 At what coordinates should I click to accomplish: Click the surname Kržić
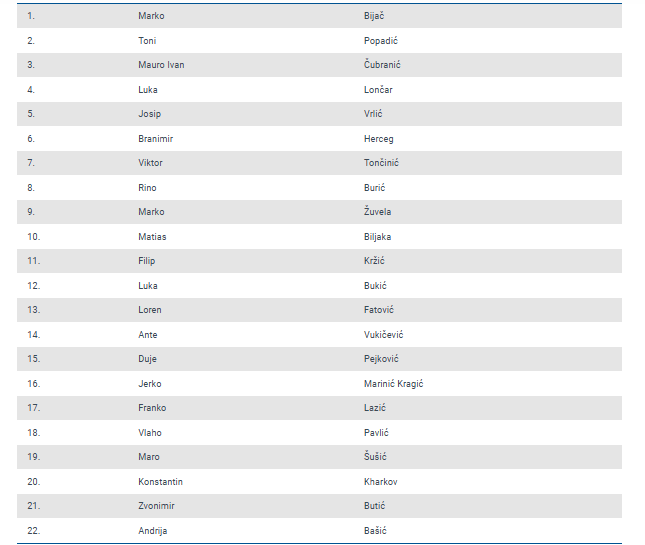click(x=375, y=261)
